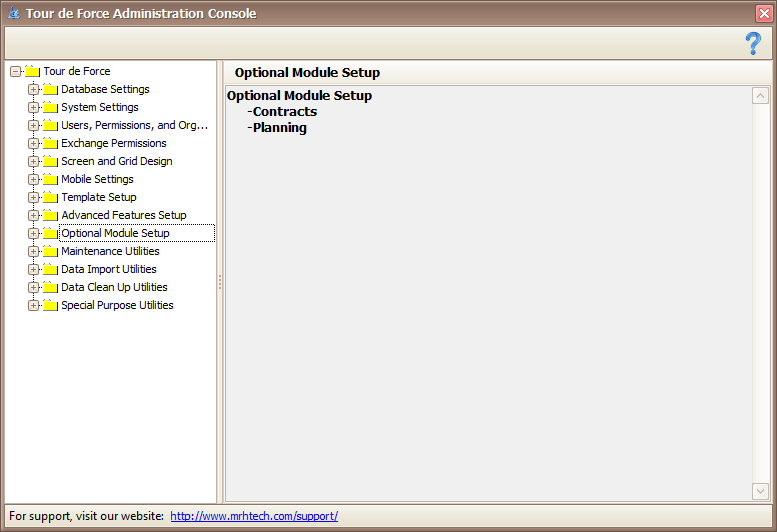The image size is (777, 532).
Task: Expand the Screen and Grid Design node
Action: [33, 161]
